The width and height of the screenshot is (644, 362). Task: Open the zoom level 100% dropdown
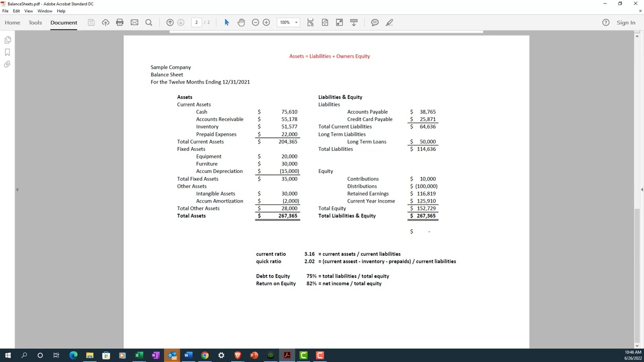pyautogui.click(x=296, y=23)
